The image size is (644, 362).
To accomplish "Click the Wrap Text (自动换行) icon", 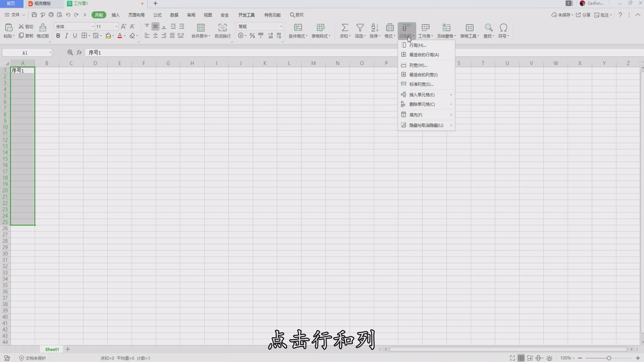I will click(222, 27).
